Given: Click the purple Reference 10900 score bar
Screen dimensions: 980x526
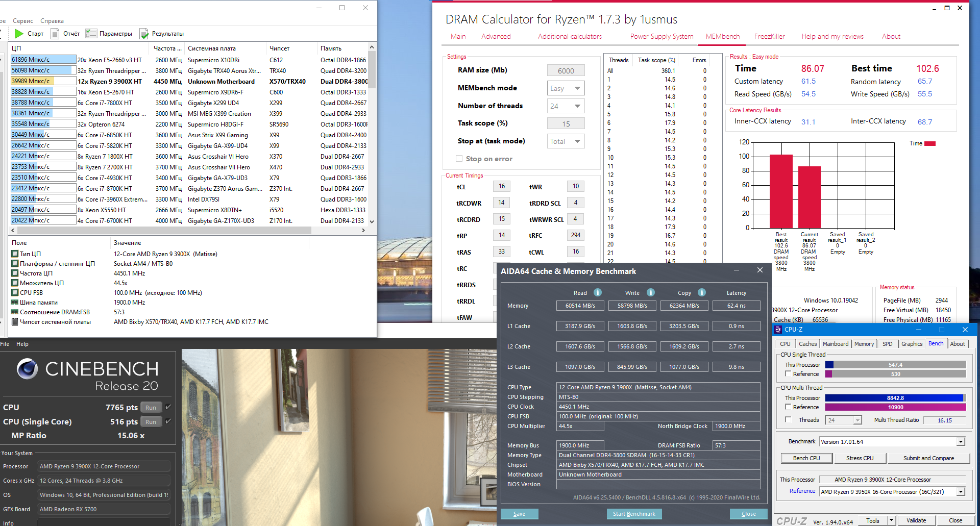Looking at the screenshot, I should coord(895,407).
